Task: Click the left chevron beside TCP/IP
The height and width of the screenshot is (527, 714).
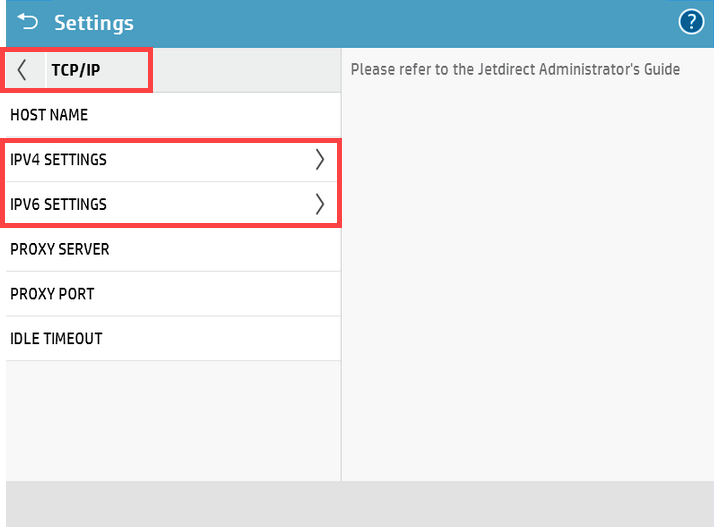Action: [23, 70]
